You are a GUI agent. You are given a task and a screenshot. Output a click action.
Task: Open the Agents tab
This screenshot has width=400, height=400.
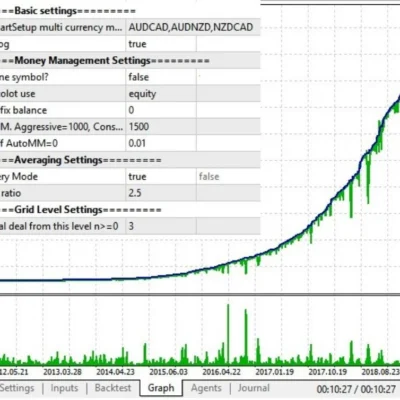[x=206, y=388]
